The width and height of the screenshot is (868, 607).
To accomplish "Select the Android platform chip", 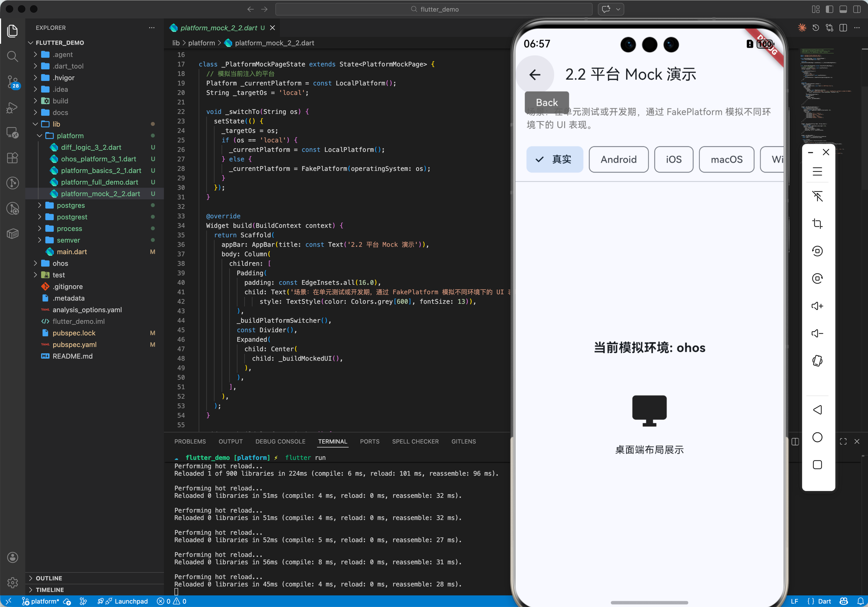I will tap(618, 159).
